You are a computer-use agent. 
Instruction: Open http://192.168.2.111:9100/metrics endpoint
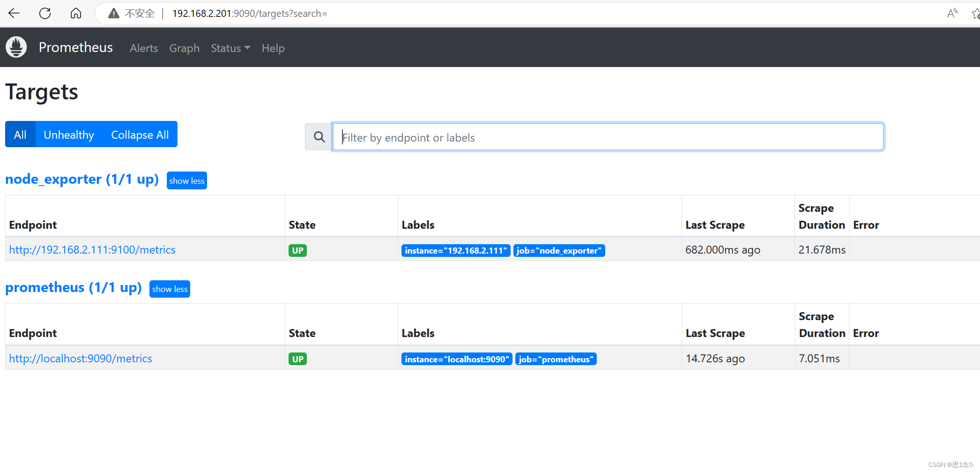click(92, 250)
